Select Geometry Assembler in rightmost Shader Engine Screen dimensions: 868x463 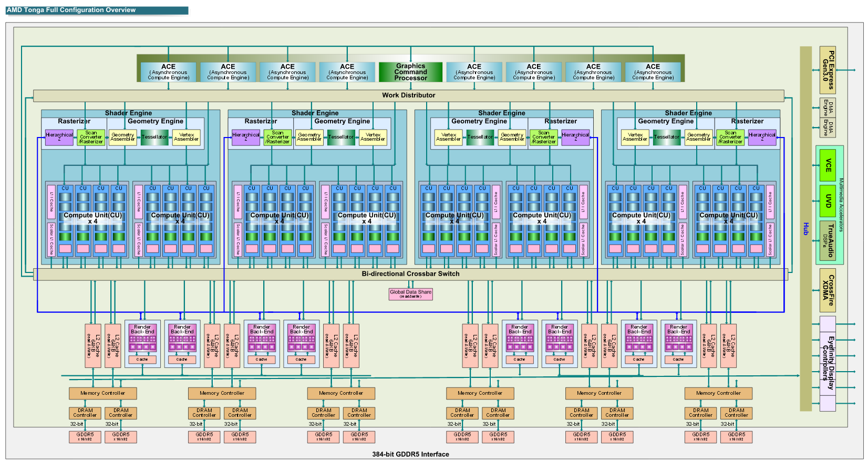tap(699, 138)
